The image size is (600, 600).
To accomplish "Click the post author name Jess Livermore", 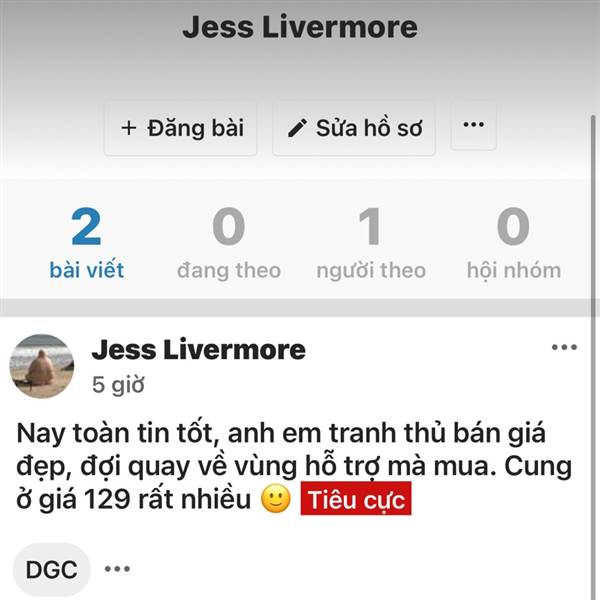I will [198, 350].
